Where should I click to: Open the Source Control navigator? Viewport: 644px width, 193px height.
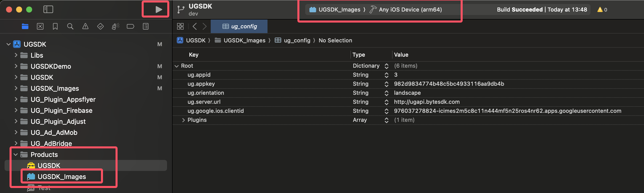(40, 26)
